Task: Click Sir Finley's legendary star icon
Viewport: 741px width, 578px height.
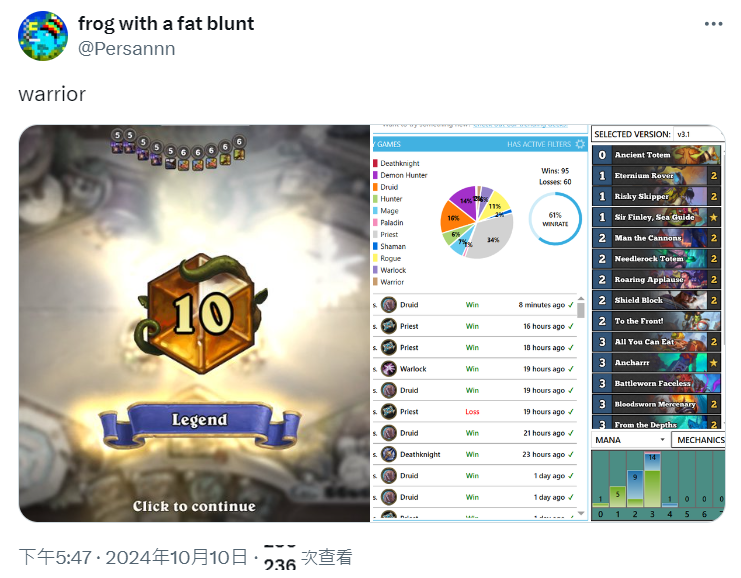Action: pyautogui.click(x=714, y=217)
